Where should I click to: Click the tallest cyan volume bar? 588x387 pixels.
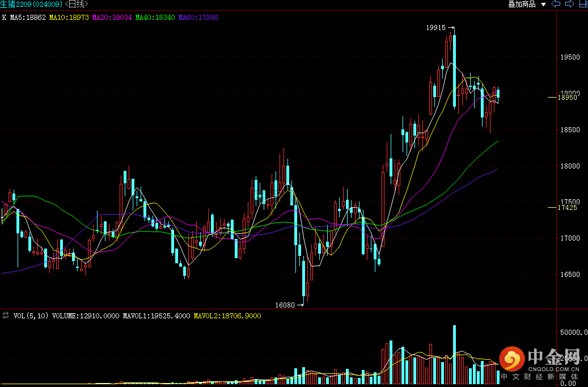point(455,355)
